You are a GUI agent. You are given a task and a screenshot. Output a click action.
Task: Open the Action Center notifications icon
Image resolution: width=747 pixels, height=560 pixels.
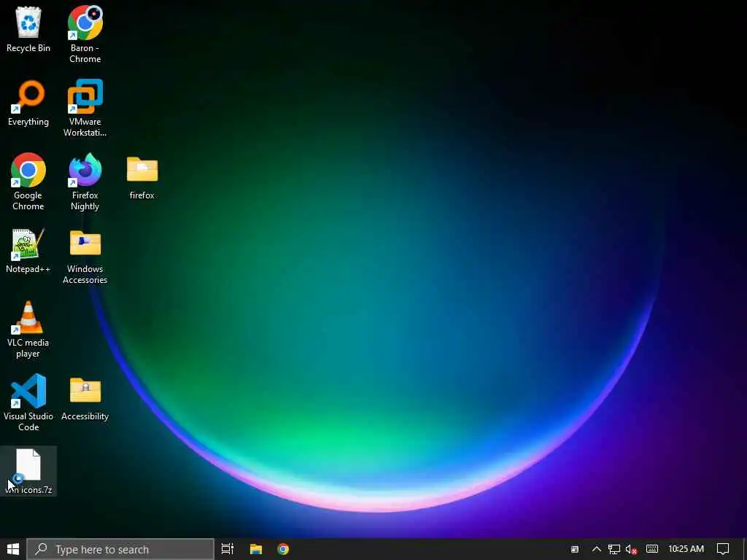coord(723,549)
